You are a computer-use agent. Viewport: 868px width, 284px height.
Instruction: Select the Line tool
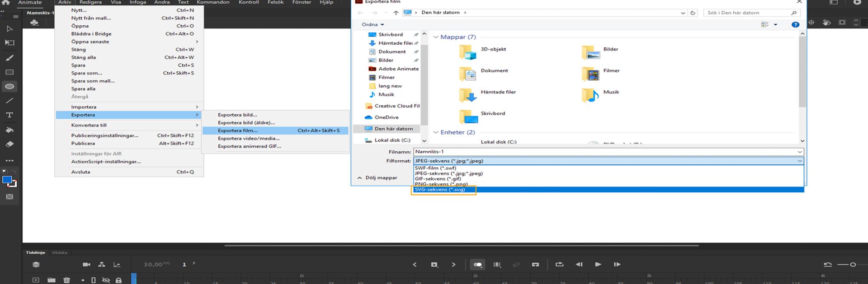(x=9, y=101)
